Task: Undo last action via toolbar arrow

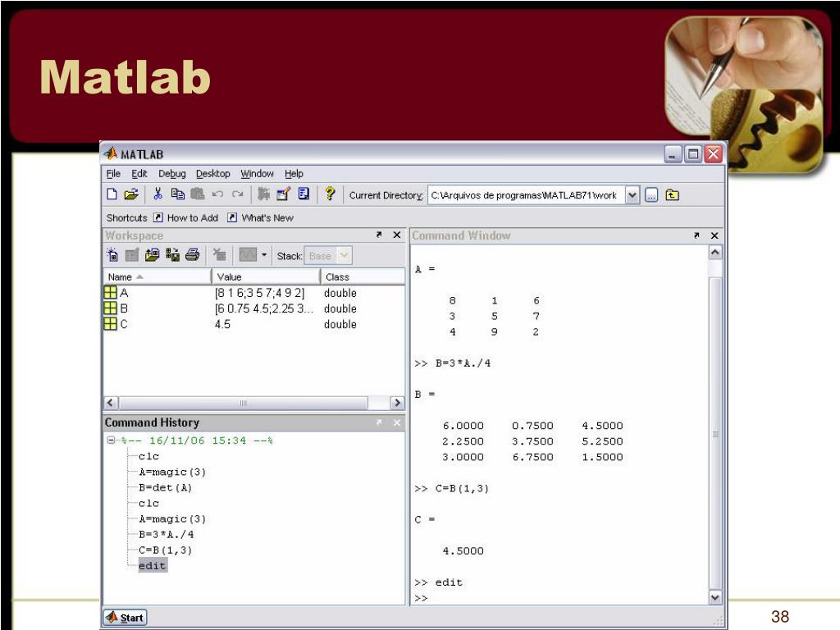Action: click(x=217, y=194)
